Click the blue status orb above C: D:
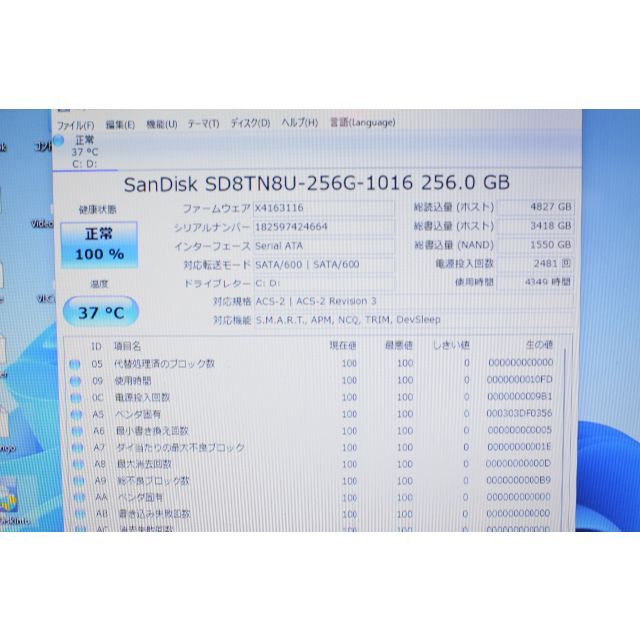Viewport: 640px width, 640px height. (x=59, y=141)
